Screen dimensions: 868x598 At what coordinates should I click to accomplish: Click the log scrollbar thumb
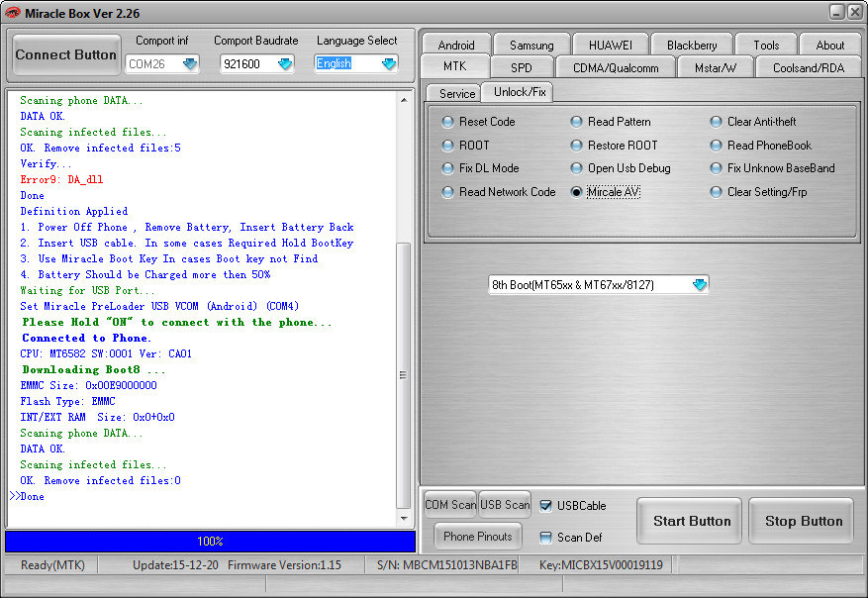(x=404, y=375)
